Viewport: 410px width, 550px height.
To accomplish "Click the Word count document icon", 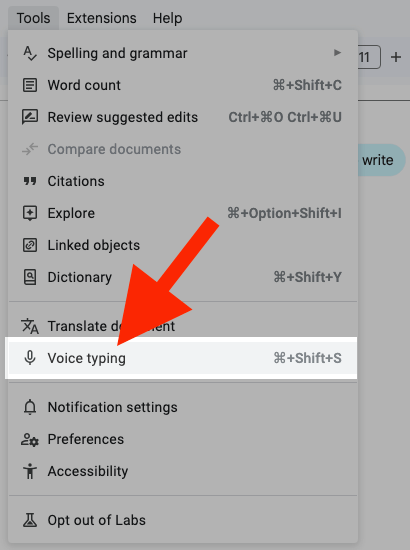I will click(30, 85).
